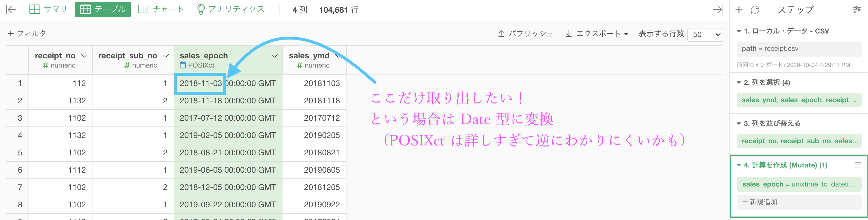Click the refresh steps icon
The width and height of the screenshot is (868, 220).
(755, 10)
